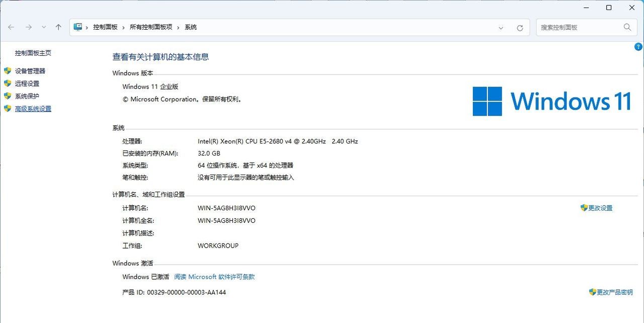Click product ID 00329-00000-00003-AA144
Image resolution: width=644 pixels, height=323 pixels.
point(186,292)
